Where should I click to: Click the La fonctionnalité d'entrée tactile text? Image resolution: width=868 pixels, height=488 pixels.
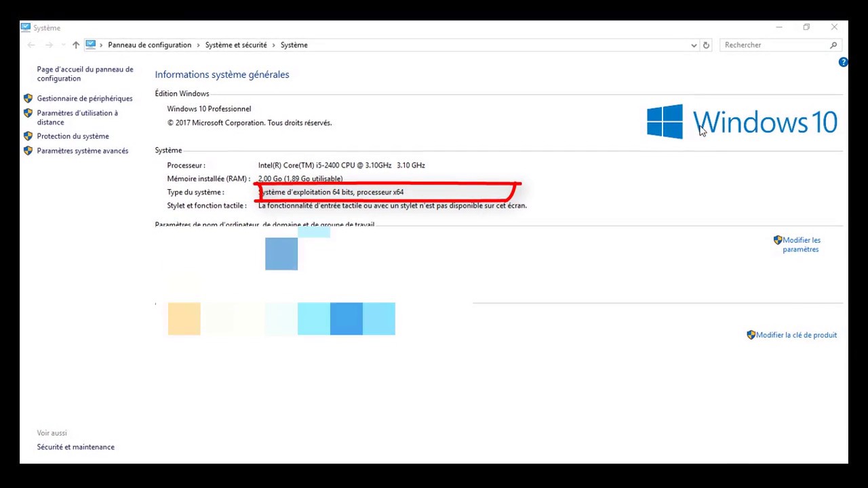(x=392, y=205)
